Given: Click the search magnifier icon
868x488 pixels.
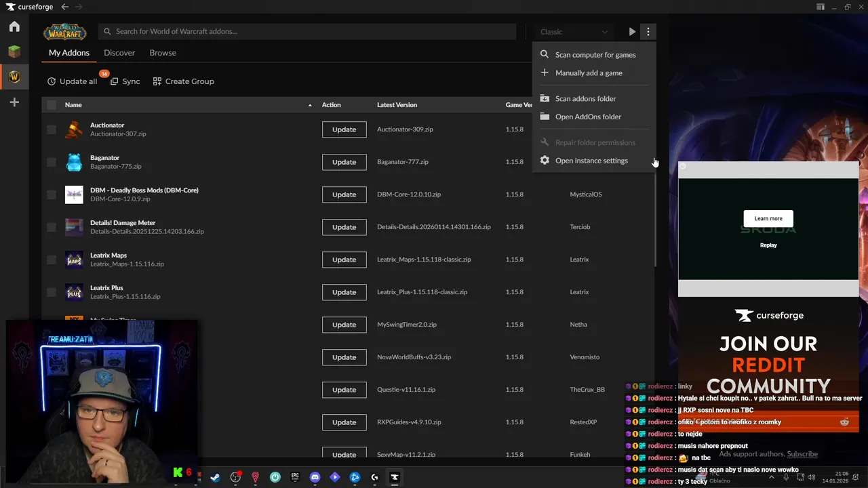Looking at the screenshot, I should (106, 31).
